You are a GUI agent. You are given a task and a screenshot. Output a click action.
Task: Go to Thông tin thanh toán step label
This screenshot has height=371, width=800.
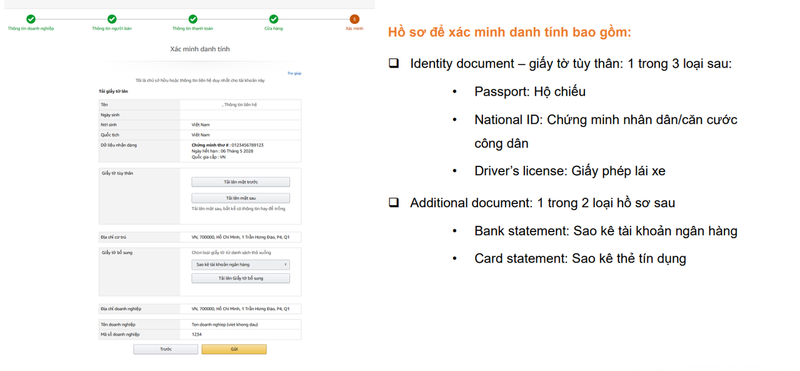click(192, 29)
